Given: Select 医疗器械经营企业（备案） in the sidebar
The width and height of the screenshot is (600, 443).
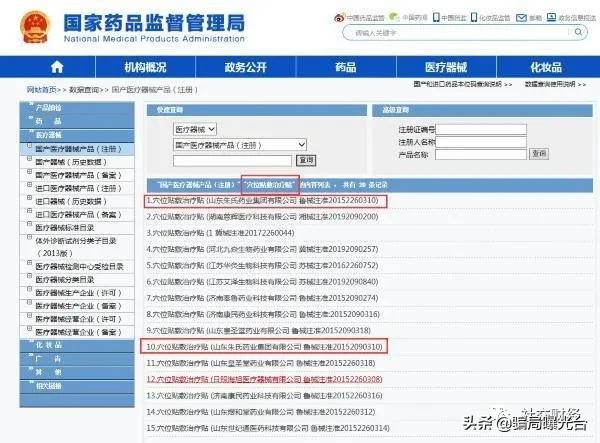Looking at the screenshot, I should 78,332.
